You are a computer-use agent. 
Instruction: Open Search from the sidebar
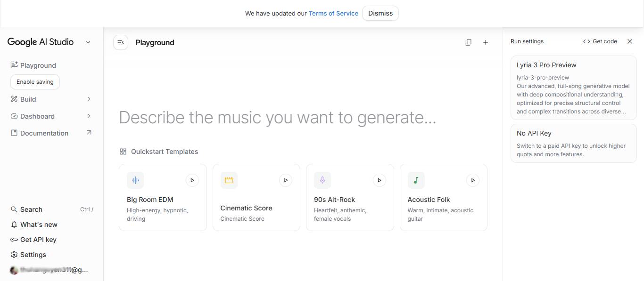[x=31, y=209]
